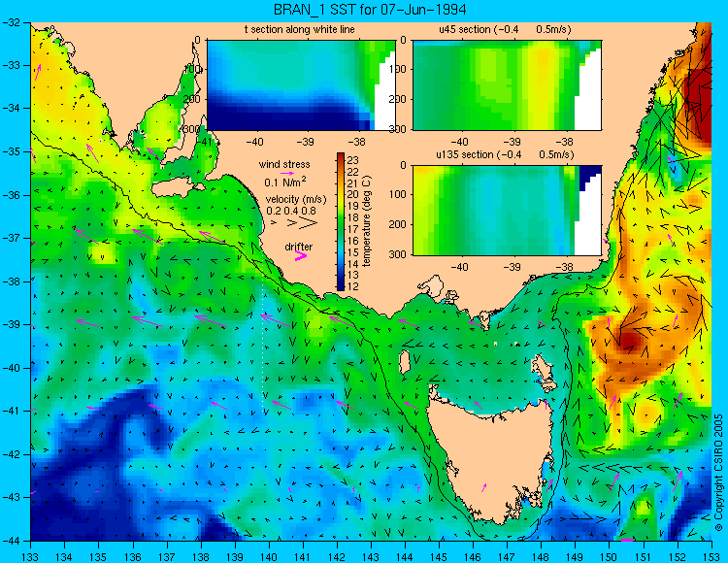Click the "© Copyright CSIRO 2005" text
Image resolution: width=728 pixels, height=563 pixels.
[719, 473]
